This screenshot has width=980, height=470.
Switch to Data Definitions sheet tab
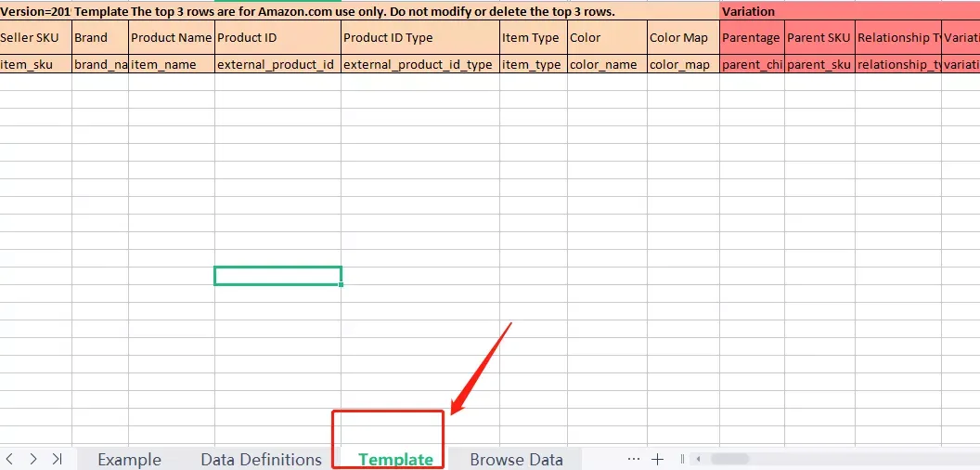point(262,460)
